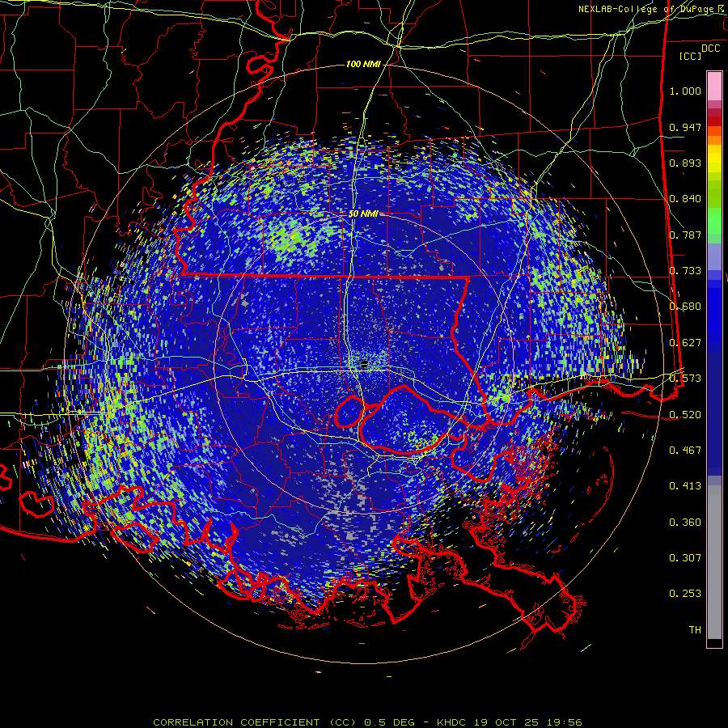Select the 0.627 scale value
Image resolution: width=728 pixels, height=728 pixels.
(685, 343)
